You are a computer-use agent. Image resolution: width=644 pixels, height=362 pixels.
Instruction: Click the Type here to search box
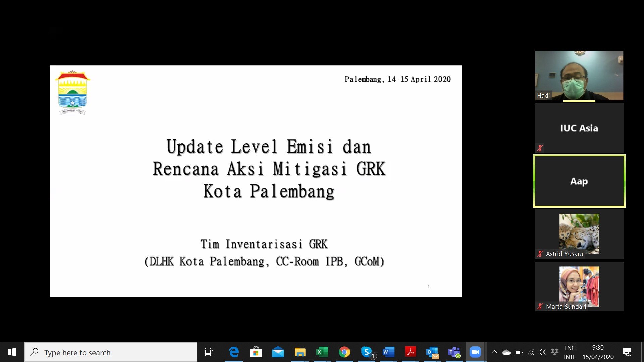(111, 352)
